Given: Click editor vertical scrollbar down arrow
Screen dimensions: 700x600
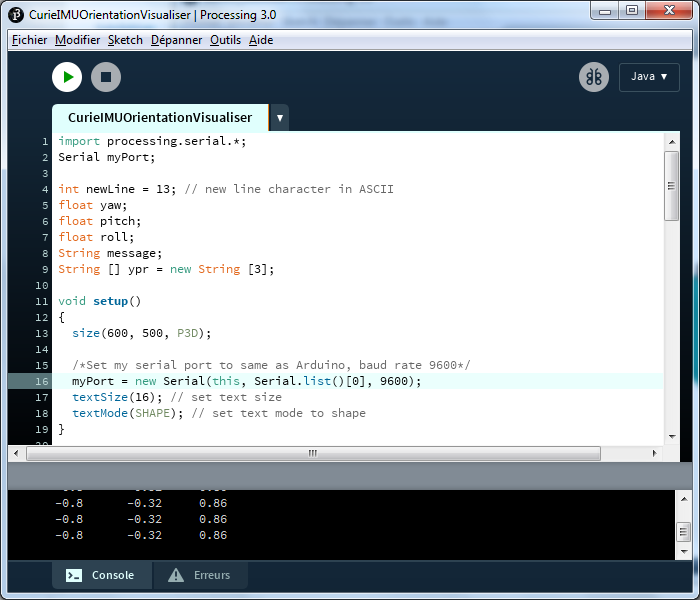Looking at the screenshot, I should 672,437.
